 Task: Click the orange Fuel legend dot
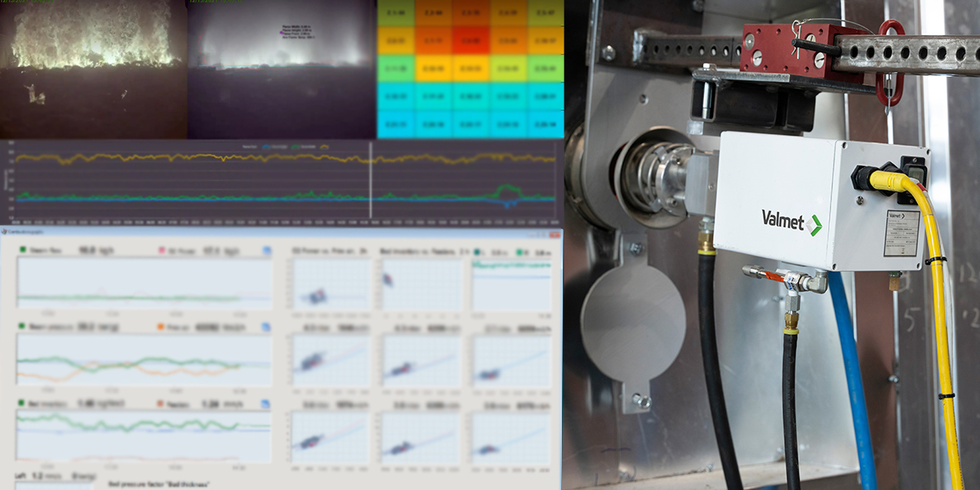pyautogui.click(x=160, y=325)
